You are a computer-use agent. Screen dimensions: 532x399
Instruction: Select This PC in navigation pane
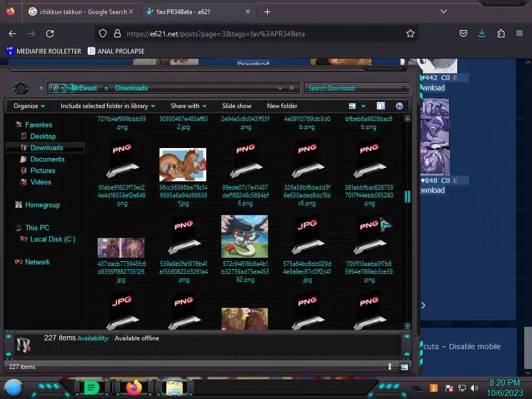[x=37, y=228]
